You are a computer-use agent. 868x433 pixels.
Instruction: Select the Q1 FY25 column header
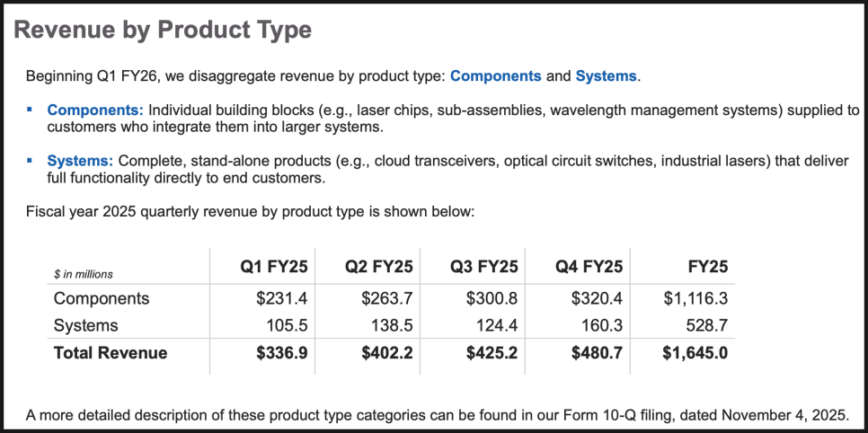coord(274,267)
